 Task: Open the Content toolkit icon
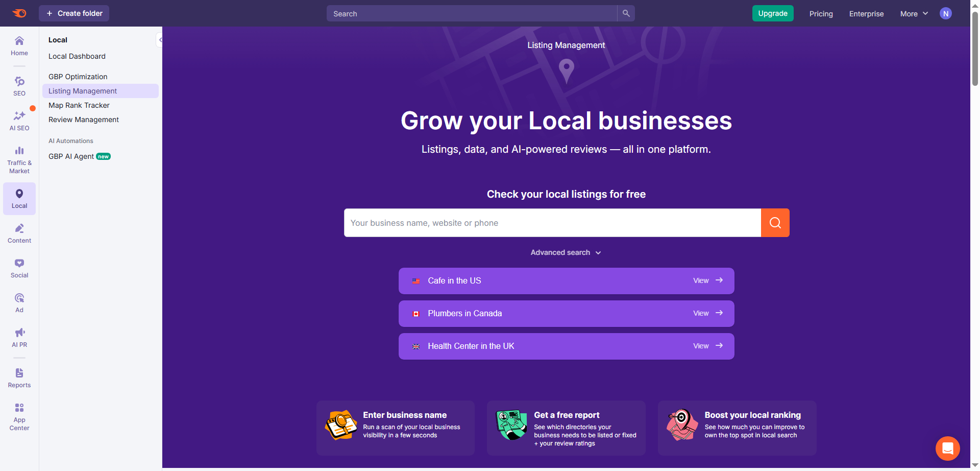pyautogui.click(x=19, y=233)
